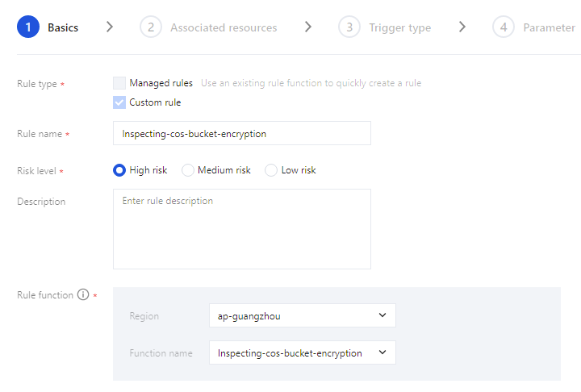Click the Rule function info icon
This screenshot has height=392, width=581.
pos(82,295)
